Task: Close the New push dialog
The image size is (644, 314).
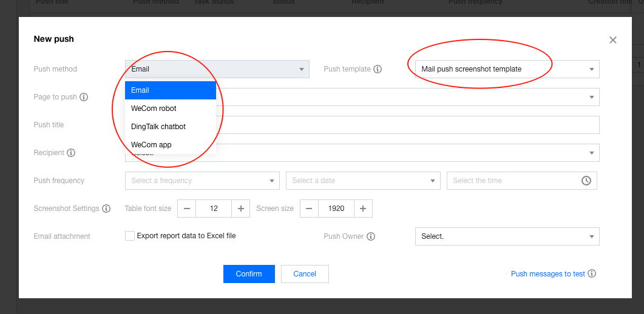Action: (612, 40)
